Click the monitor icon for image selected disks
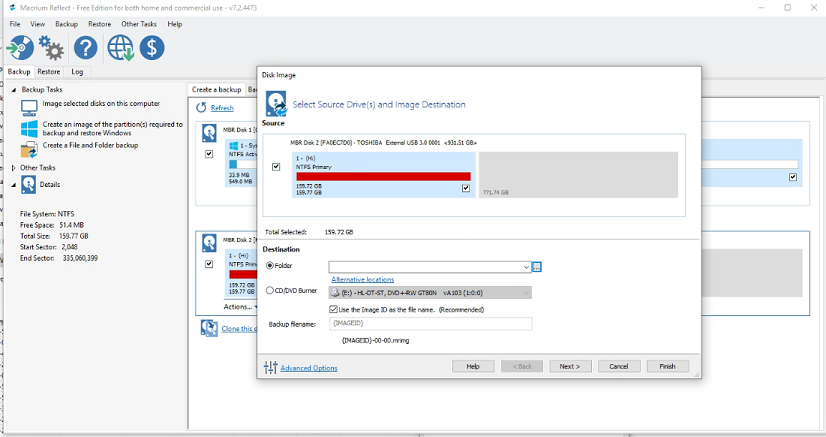 (x=29, y=107)
